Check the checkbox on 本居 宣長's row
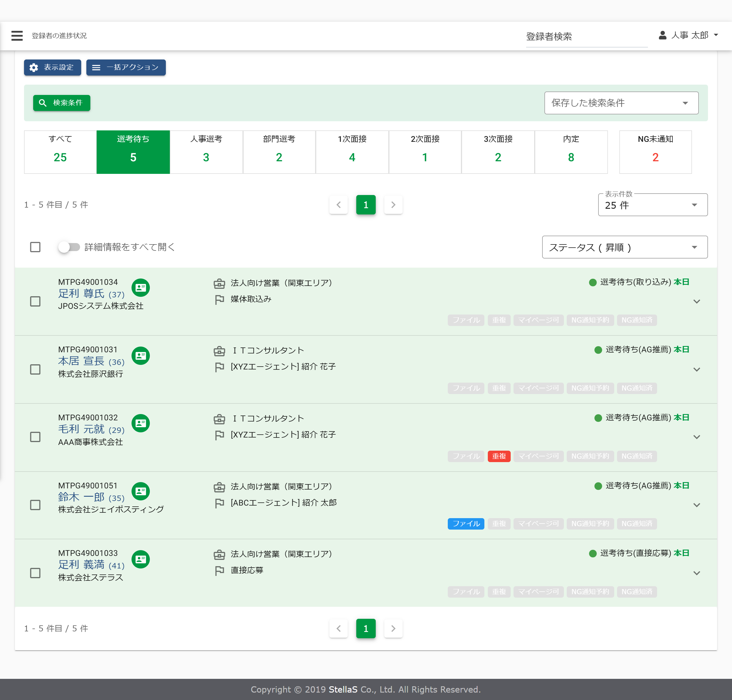 point(35,369)
